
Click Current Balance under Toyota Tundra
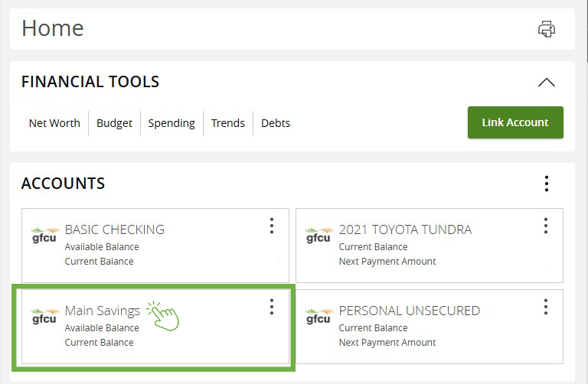point(373,247)
